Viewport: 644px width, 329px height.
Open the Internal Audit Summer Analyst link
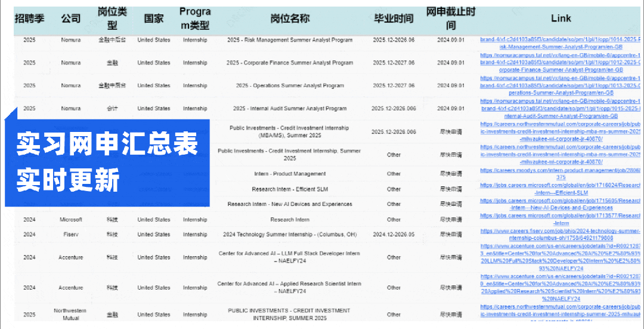tap(561, 109)
